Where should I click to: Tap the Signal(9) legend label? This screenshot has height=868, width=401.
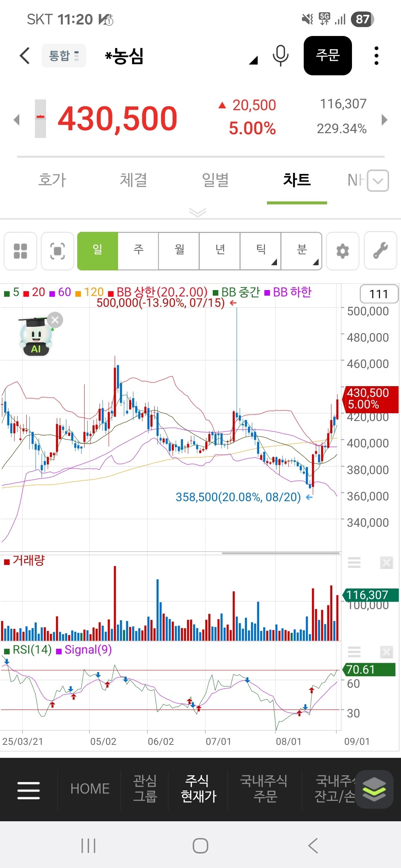tap(84, 650)
